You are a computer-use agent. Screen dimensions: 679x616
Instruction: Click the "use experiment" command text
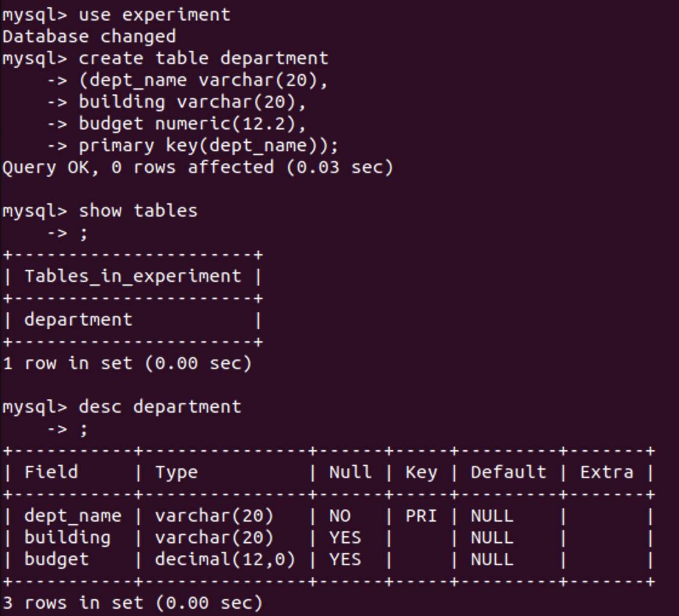click(154, 15)
